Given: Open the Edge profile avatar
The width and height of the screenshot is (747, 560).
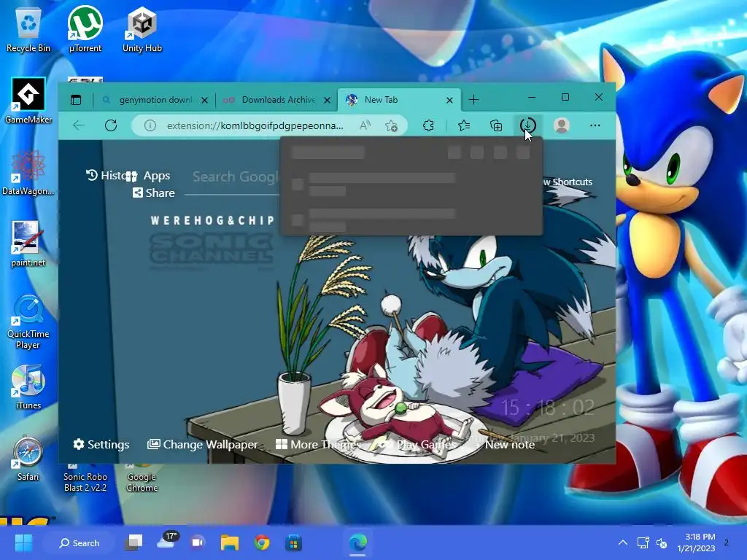Looking at the screenshot, I should [x=562, y=125].
